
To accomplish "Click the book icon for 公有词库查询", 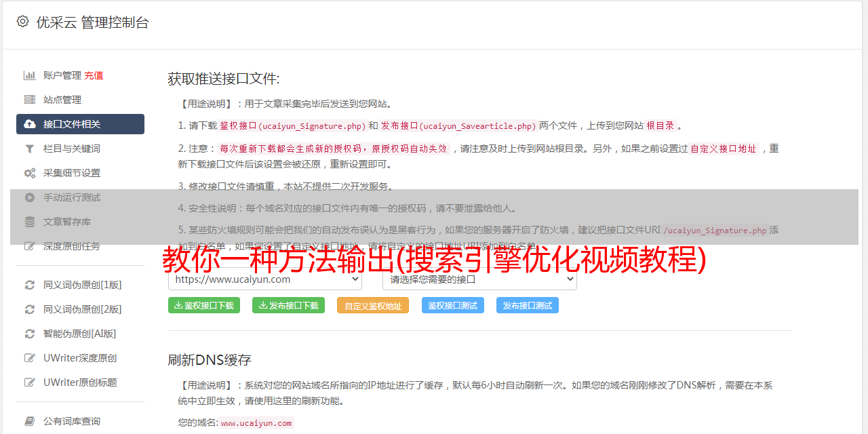I will click(30, 421).
